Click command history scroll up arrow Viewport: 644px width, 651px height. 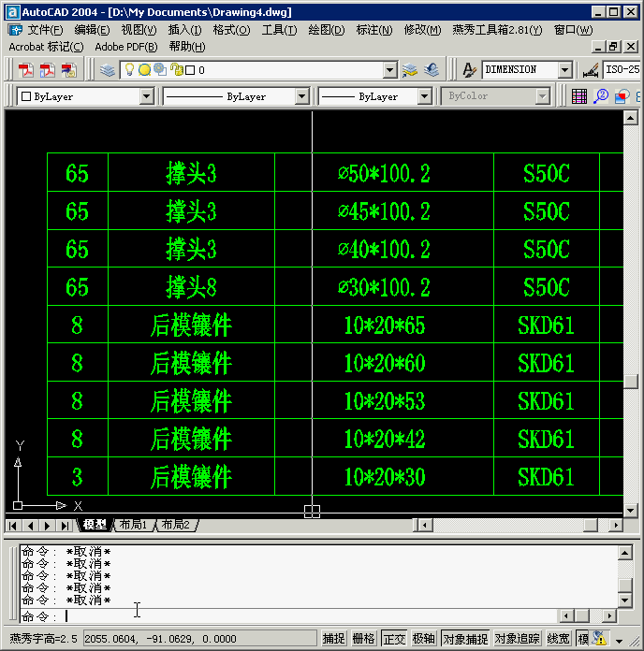point(625,553)
